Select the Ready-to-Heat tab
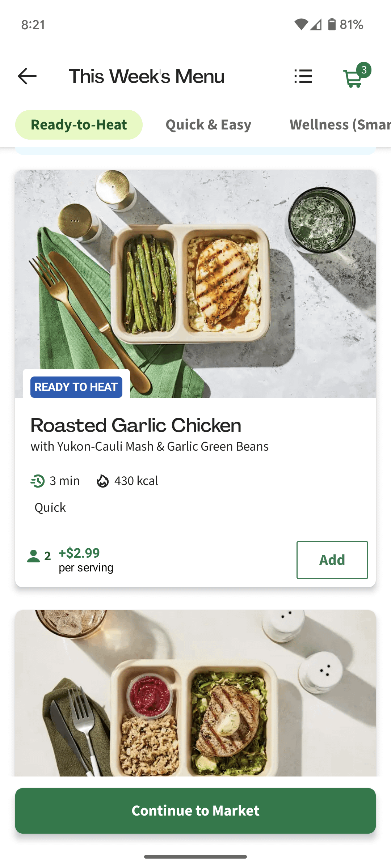 (79, 125)
